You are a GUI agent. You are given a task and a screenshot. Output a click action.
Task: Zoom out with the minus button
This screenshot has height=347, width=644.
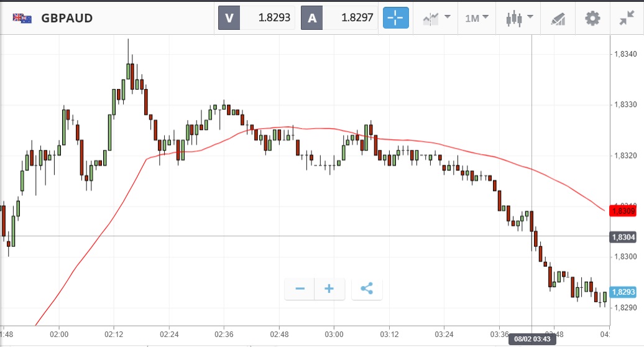pos(300,289)
